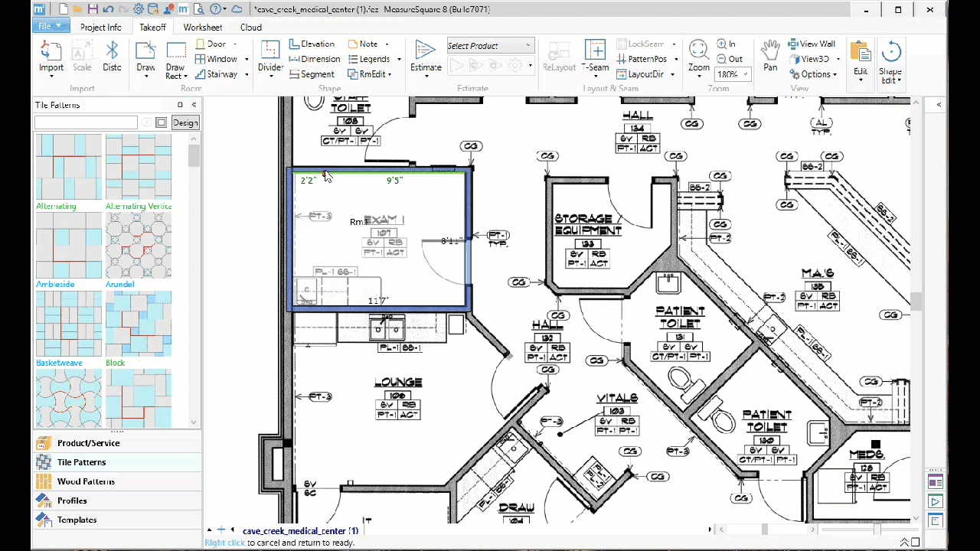Expand the Stairway dropdown arrow
This screenshot has height=551, width=980.
point(247,74)
